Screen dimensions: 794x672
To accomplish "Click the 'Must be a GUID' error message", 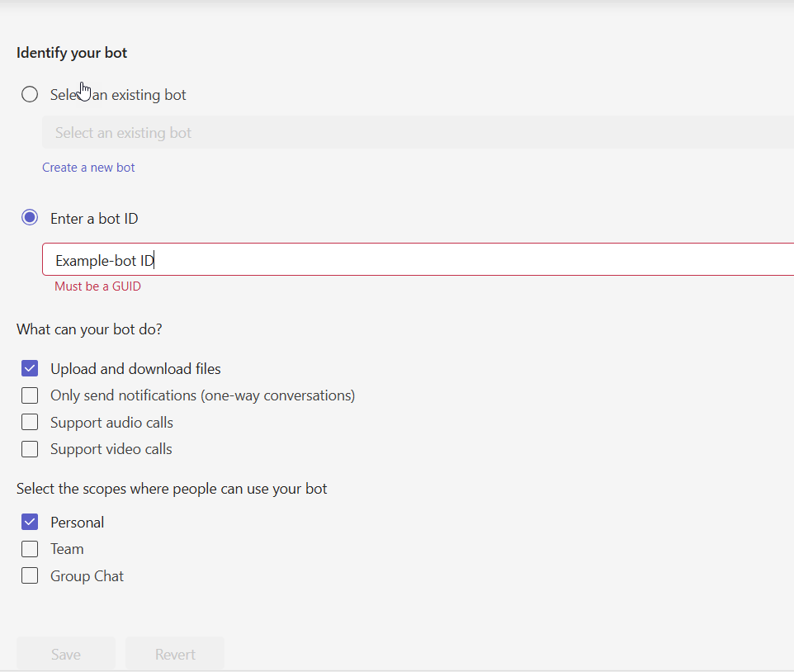I will [x=97, y=286].
